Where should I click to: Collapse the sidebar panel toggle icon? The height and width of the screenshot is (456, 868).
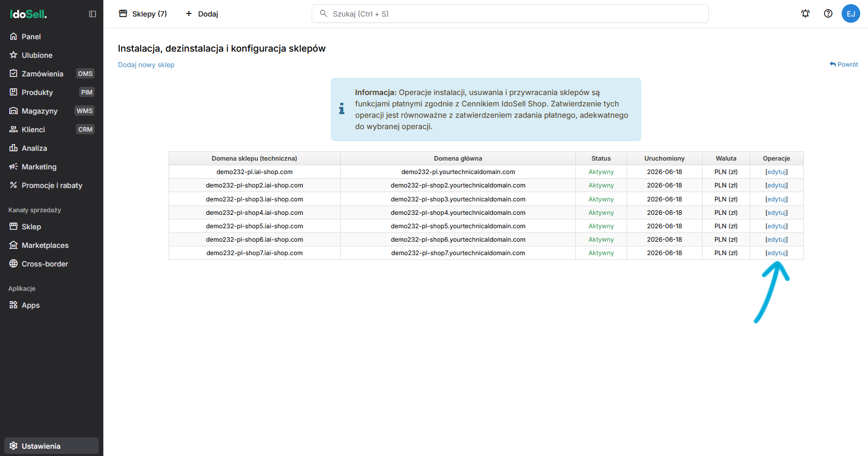coord(93,14)
